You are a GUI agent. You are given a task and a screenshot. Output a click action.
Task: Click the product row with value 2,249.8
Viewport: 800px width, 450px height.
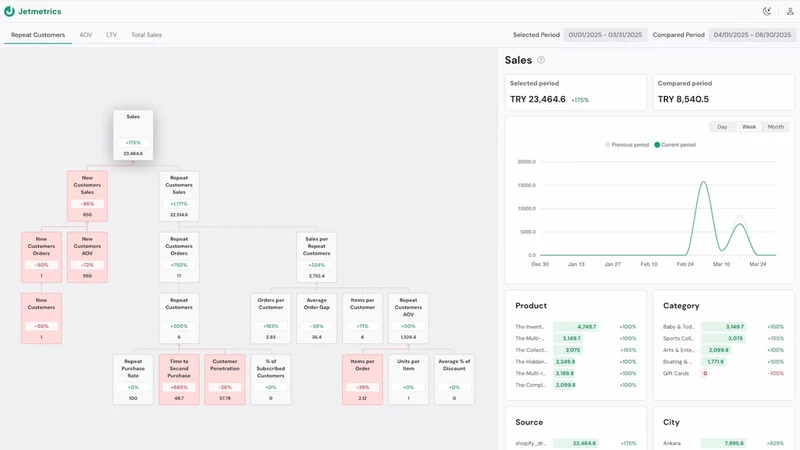pyautogui.click(x=576, y=362)
